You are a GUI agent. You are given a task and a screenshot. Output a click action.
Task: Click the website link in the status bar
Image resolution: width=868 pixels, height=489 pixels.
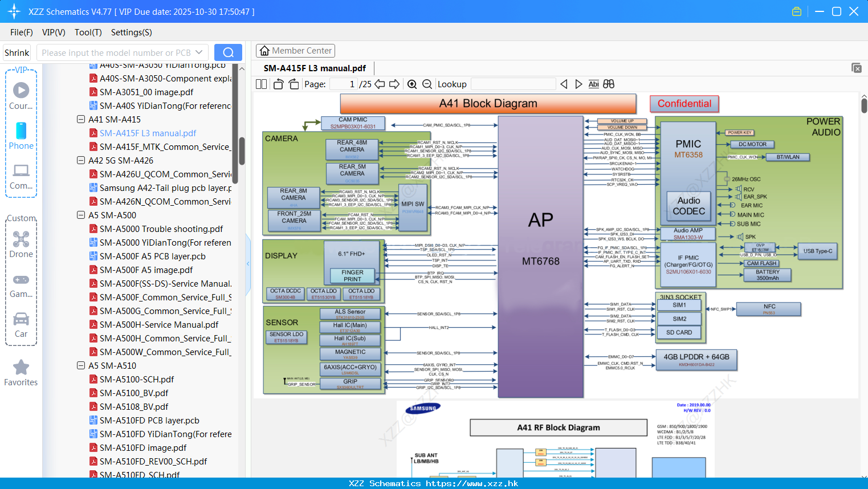click(472, 483)
